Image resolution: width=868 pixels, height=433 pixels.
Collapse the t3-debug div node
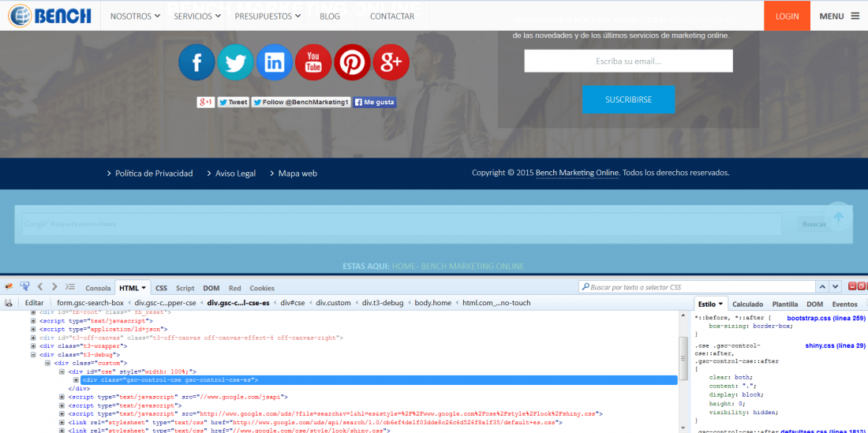pos(33,354)
